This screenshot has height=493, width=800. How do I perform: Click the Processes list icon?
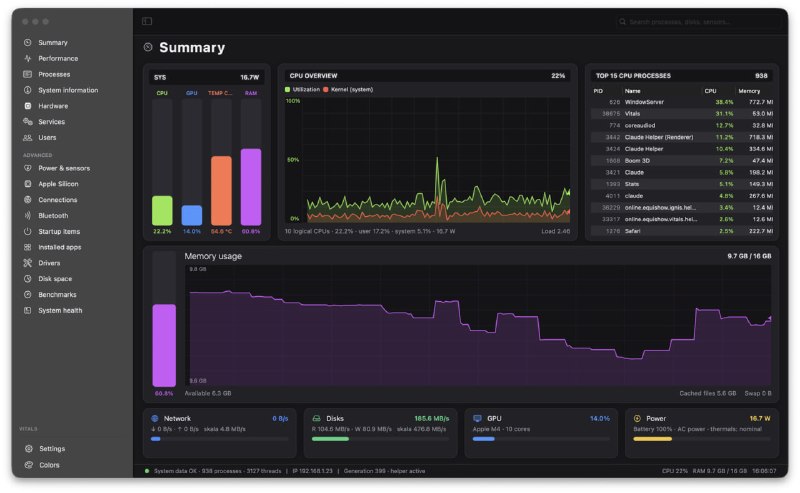28,74
